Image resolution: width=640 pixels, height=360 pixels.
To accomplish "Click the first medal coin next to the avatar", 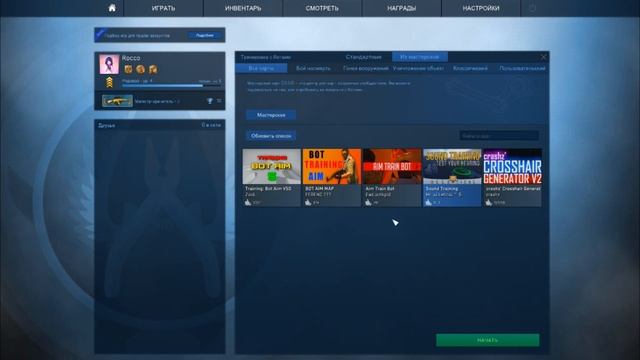I will [x=128, y=69].
